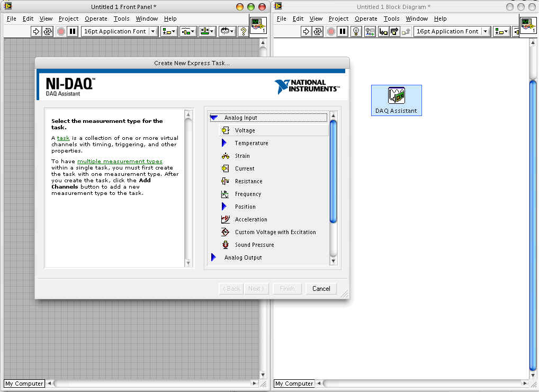This screenshot has height=392, width=539.
Task: Click VI icon pane in Front Panel
Action: [258, 25]
